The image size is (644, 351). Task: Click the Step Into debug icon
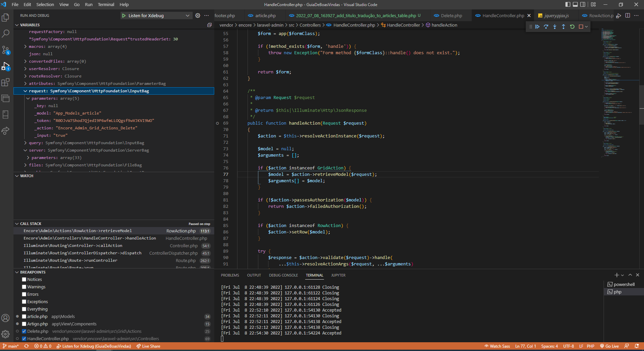(x=555, y=27)
